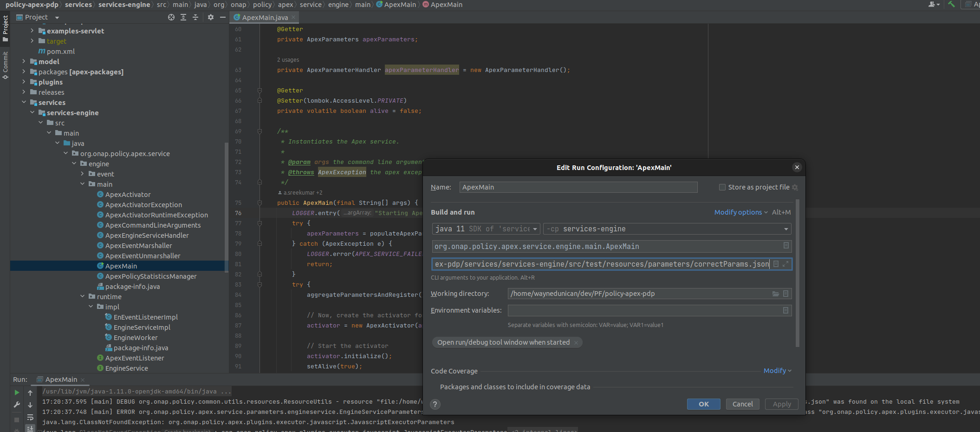The image size is (980, 432).
Task: Open project file storage settings gear
Action: [795, 187]
